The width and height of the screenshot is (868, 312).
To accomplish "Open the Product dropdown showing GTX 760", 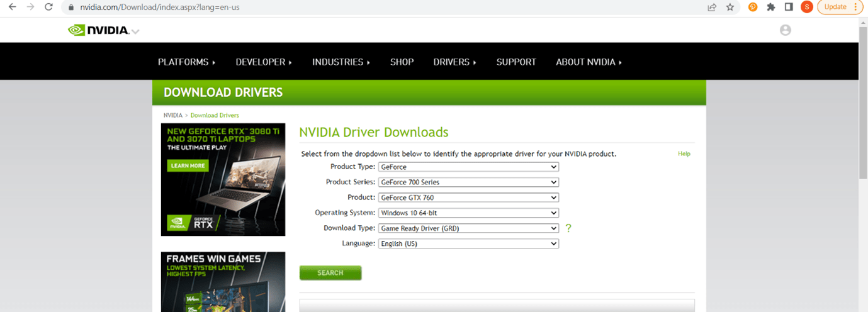I will click(x=468, y=198).
